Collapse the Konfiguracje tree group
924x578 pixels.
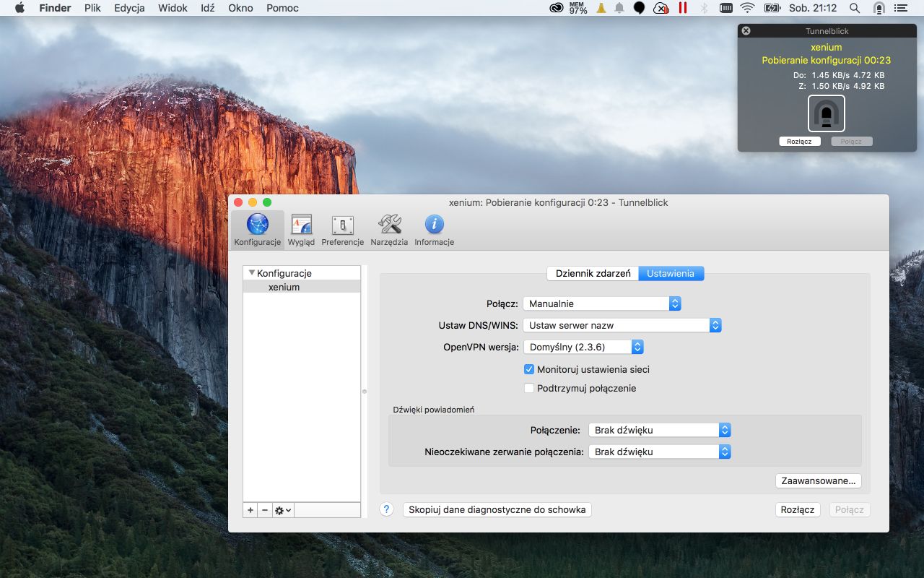(251, 273)
